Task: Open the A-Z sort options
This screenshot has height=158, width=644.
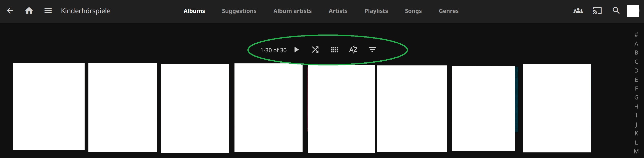Action: tap(353, 50)
